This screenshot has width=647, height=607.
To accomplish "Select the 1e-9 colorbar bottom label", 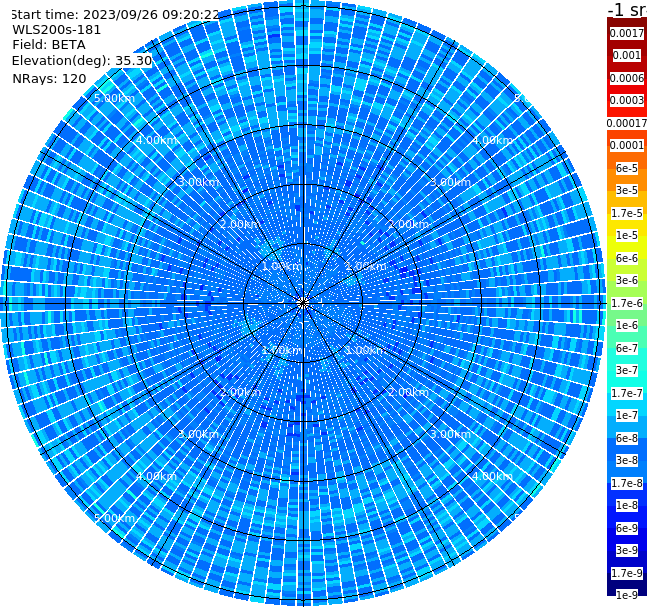I will [x=627, y=595].
